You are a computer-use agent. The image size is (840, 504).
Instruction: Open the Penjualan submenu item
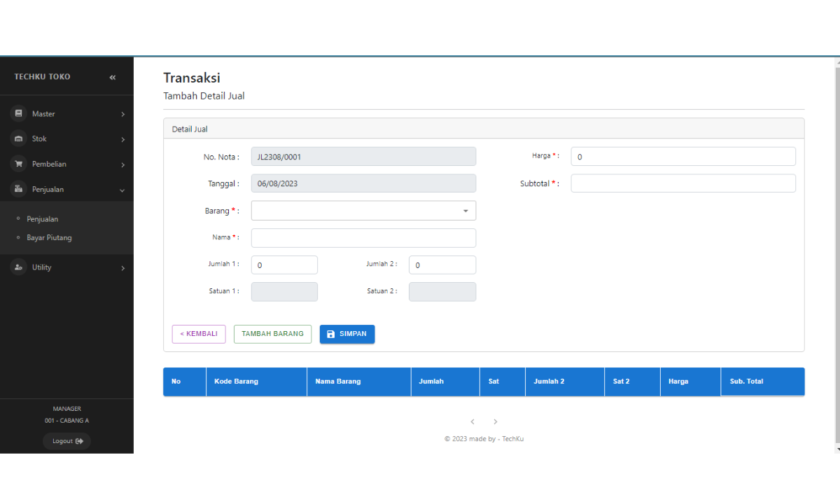coord(43,219)
